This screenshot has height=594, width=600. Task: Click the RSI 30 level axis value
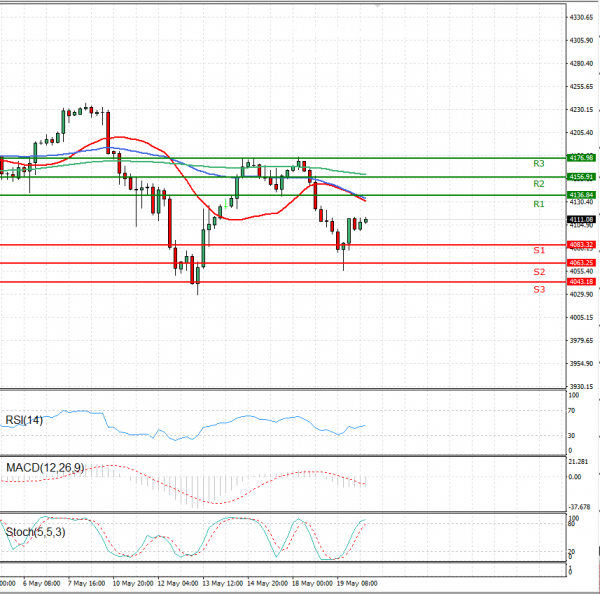pos(571,436)
